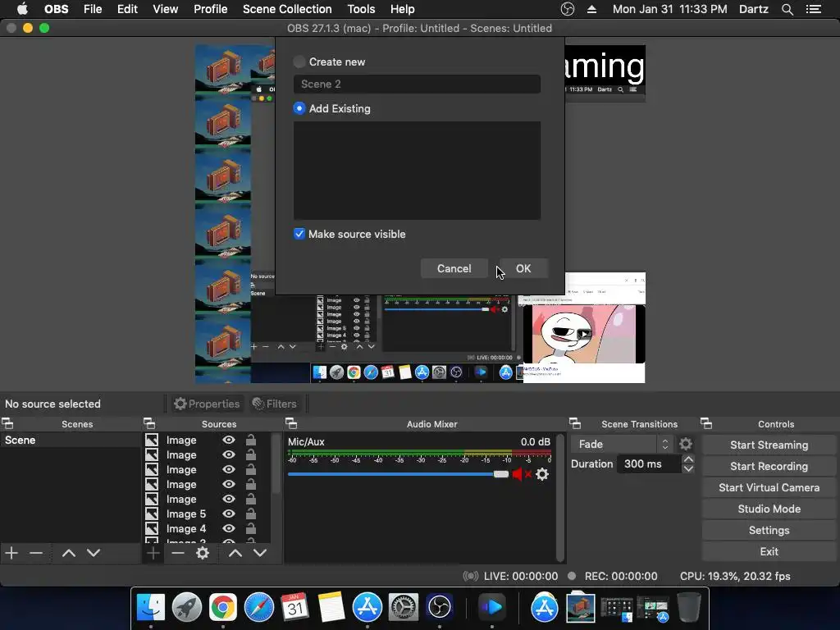Toggle lock for Image 4 source
The width and height of the screenshot is (840, 630).
251,529
